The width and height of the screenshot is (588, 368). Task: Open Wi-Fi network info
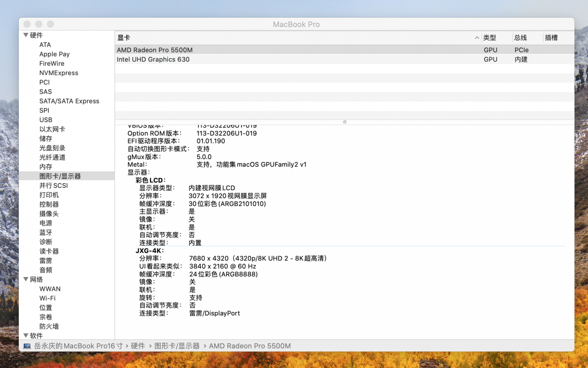coord(47,298)
